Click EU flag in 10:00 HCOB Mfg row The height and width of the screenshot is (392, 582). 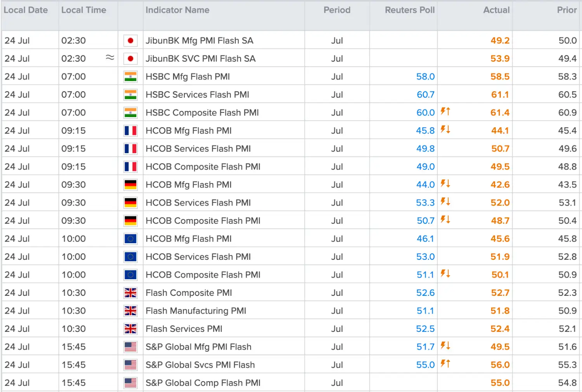click(x=130, y=239)
